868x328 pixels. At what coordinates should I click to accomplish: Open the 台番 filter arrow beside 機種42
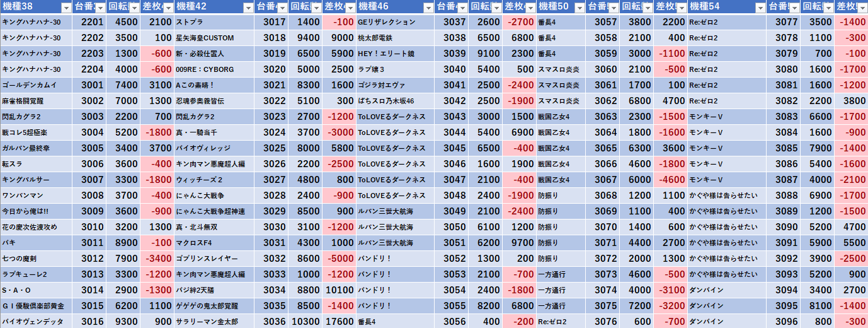tap(283, 8)
